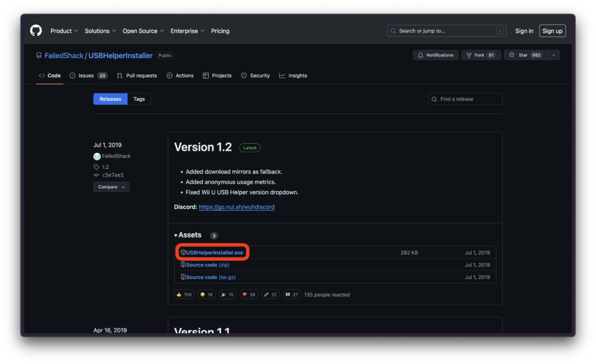Collapse the Assets section

(x=187, y=235)
